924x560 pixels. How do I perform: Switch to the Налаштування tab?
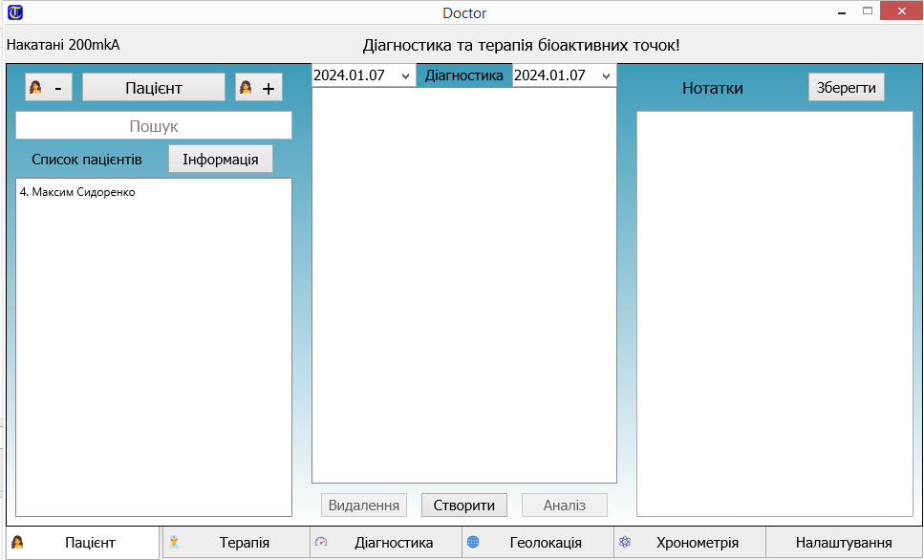point(843,543)
